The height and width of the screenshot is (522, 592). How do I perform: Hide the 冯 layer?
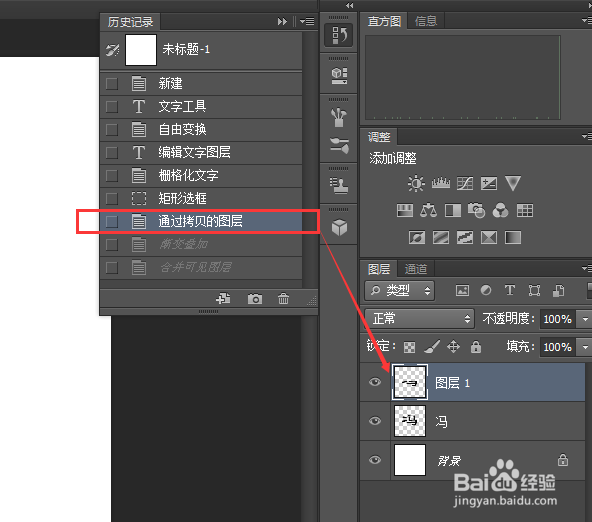coord(375,421)
